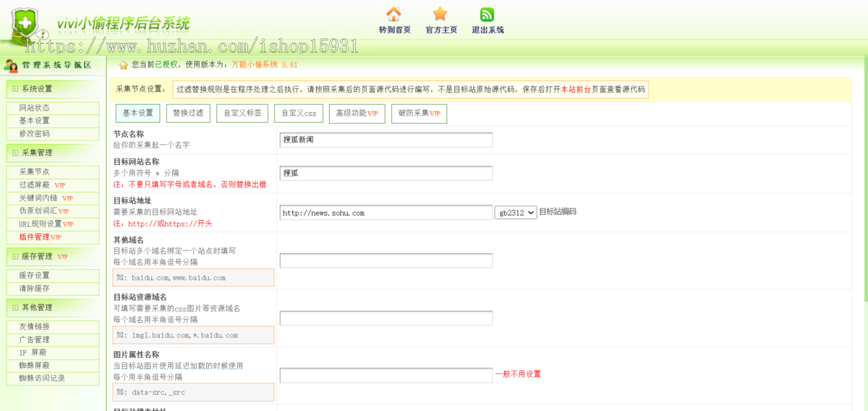The height and width of the screenshot is (411, 868).
Task: Click the star icon 官方主页
Action: 441,14
